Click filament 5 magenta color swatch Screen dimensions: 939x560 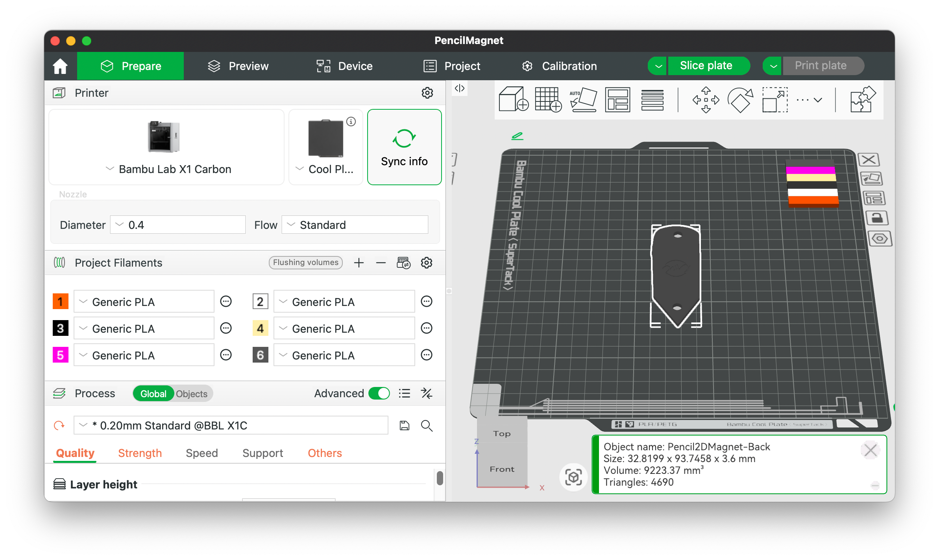coord(61,355)
